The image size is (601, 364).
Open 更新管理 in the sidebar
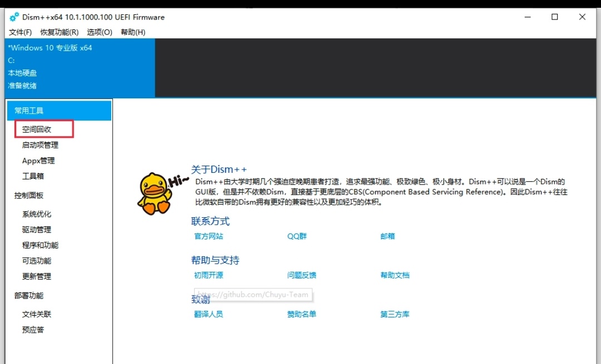pyautogui.click(x=36, y=276)
